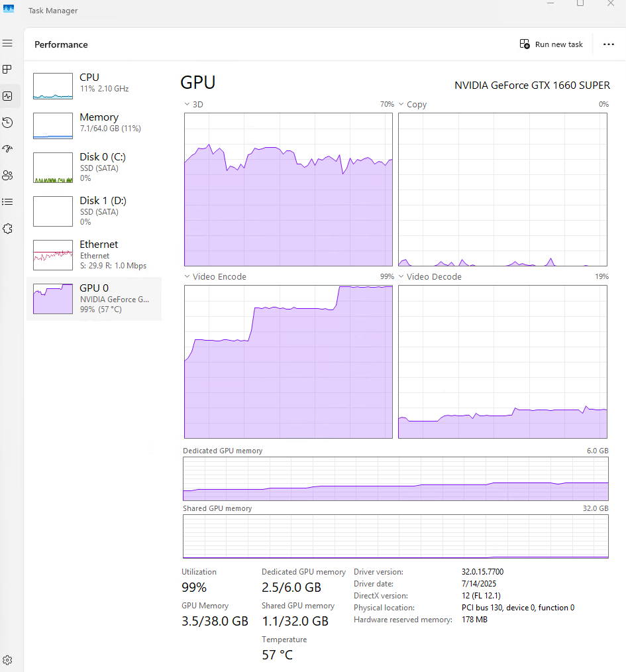Click the 178 MB reserved memory value
This screenshot has height=672, width=626.
474,619
